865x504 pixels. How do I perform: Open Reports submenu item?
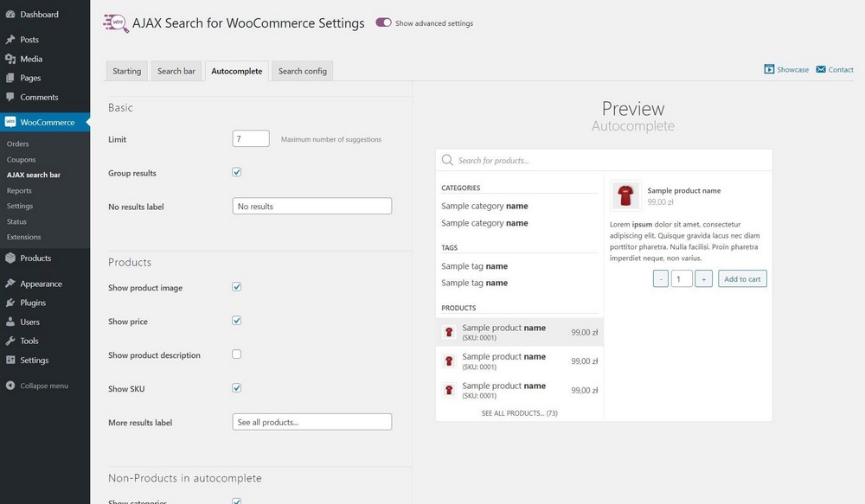(19, 190)
